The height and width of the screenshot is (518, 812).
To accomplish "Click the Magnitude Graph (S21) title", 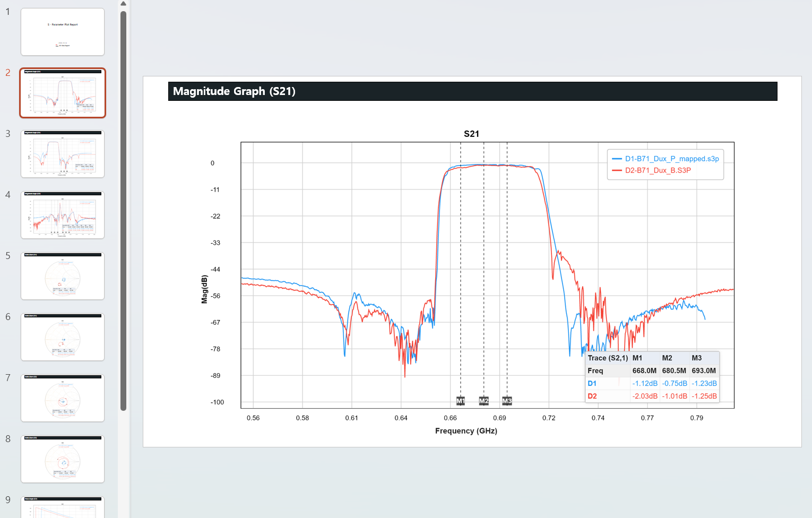I will (x=234, y=91).
